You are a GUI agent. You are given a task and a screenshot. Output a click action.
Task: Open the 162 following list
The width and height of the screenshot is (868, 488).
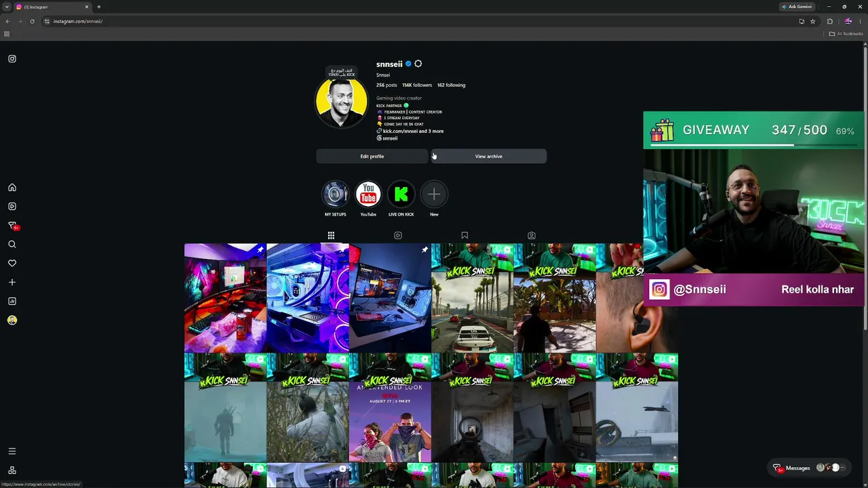451,85
